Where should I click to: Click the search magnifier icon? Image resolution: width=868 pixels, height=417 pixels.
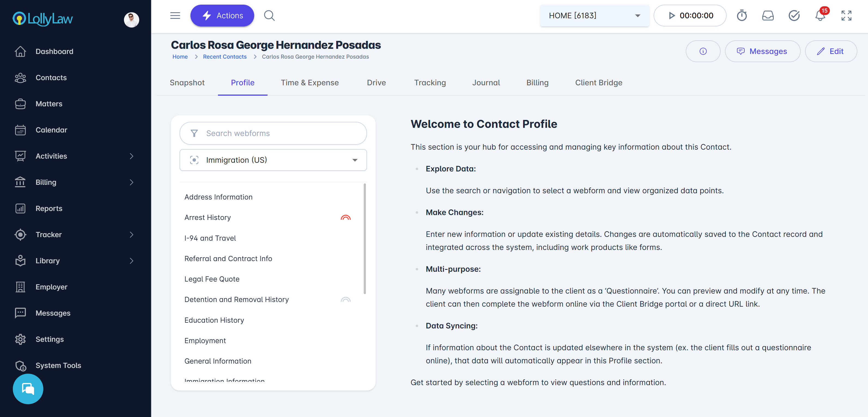(269, 16)
